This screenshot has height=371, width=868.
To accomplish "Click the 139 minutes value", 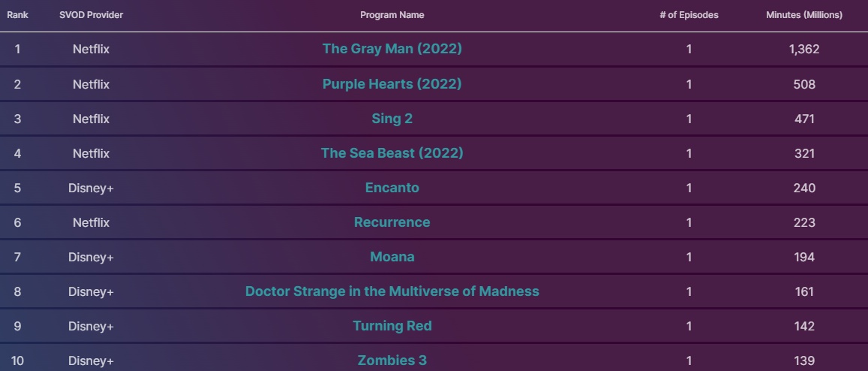I will 803,361.
